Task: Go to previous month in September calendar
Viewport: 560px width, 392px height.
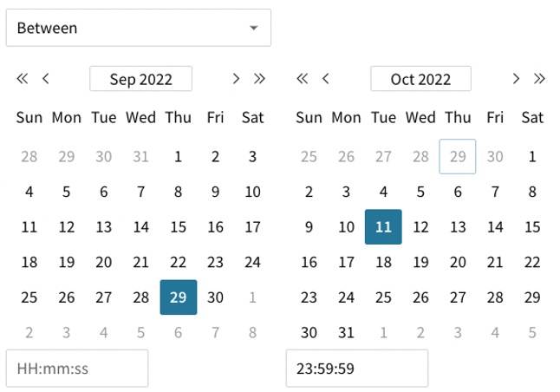Action: pyautogui.click(x=45, y=79)
